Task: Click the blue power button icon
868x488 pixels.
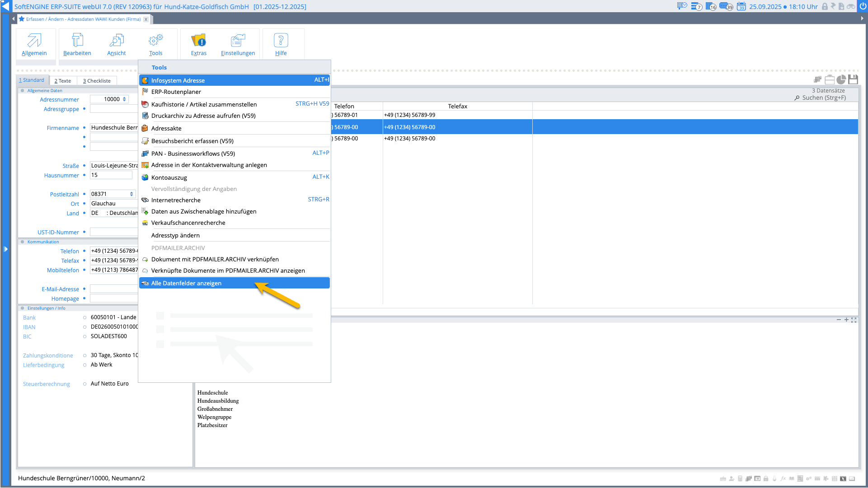Action: [863, 6]
